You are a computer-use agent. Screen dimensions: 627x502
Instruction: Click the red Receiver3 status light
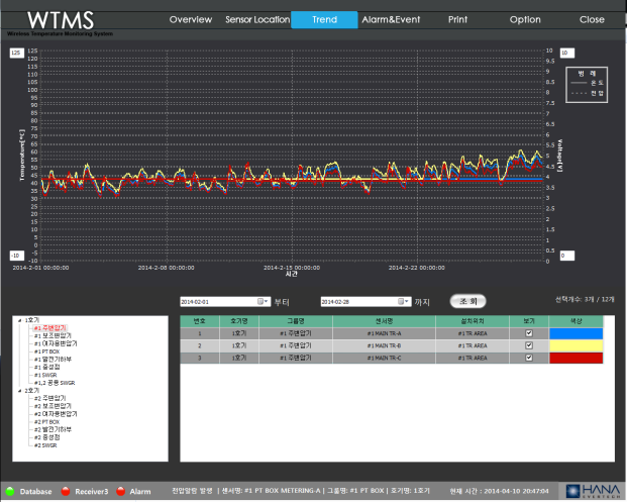click(64, 491)
